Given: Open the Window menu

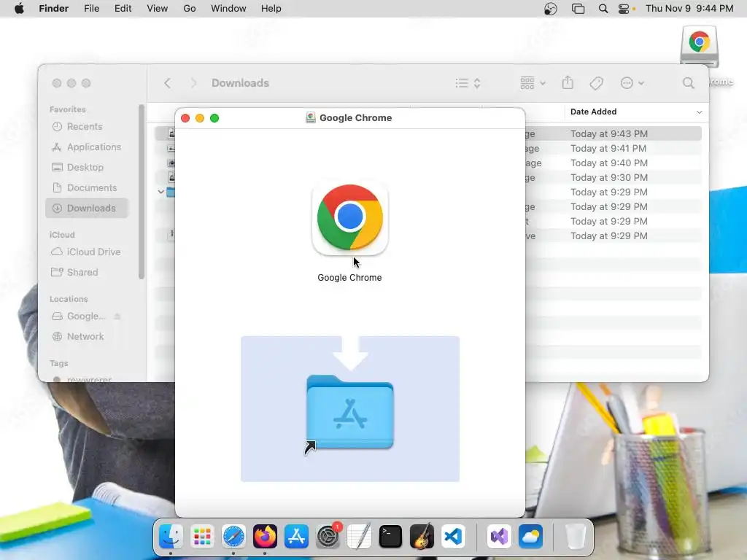Looking at the screenshot, I should point(228,9).
